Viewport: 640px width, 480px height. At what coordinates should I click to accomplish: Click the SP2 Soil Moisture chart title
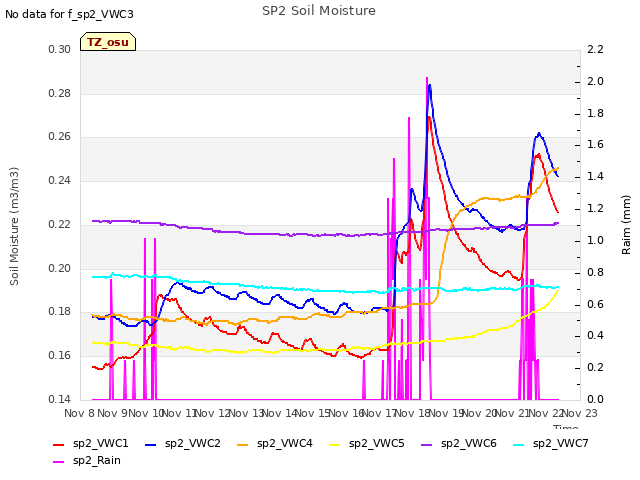point(319,11)
